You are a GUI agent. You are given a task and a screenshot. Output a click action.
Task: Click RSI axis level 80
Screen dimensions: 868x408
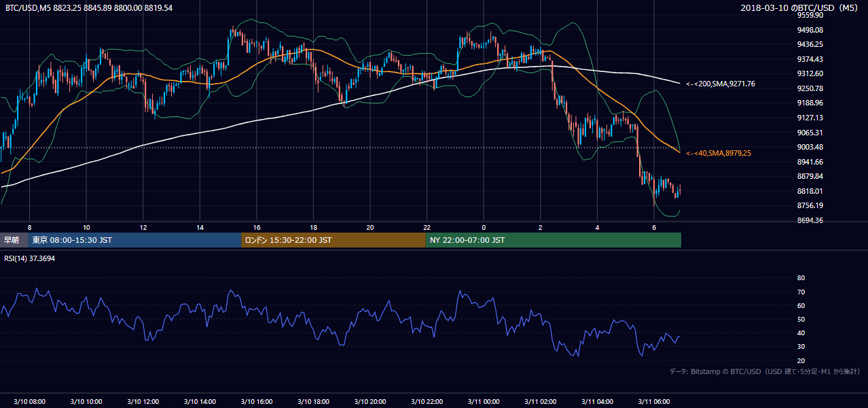[x=801, y=278]
